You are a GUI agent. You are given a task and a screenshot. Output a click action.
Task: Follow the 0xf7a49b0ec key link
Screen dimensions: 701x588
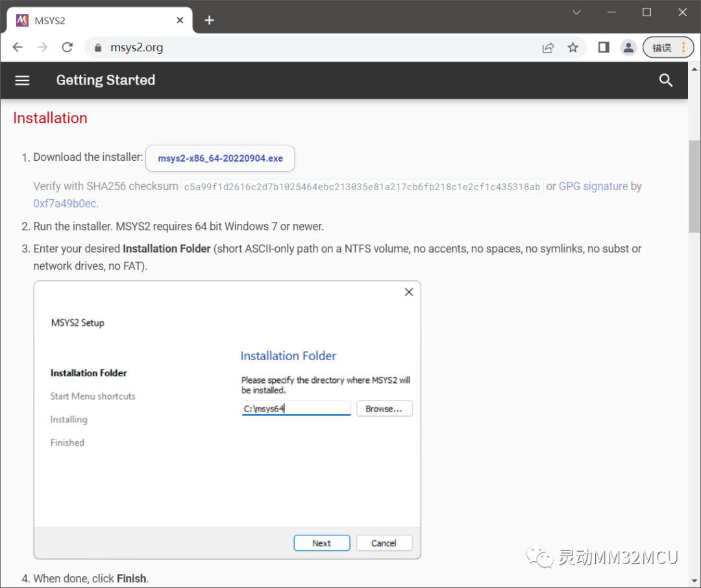(66, 203)
